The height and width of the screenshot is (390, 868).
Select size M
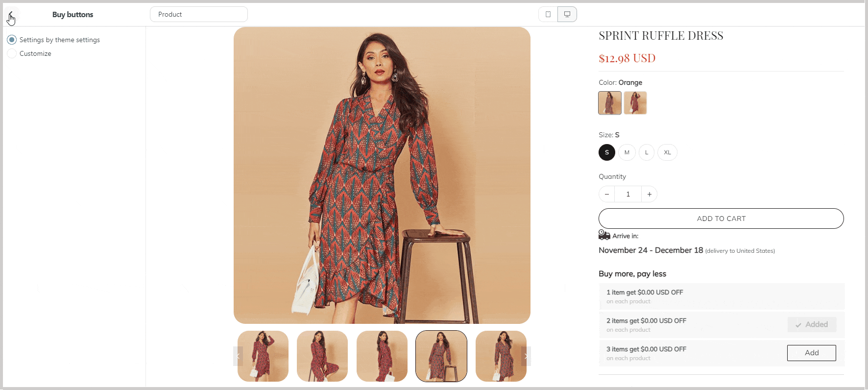(627, 152)
